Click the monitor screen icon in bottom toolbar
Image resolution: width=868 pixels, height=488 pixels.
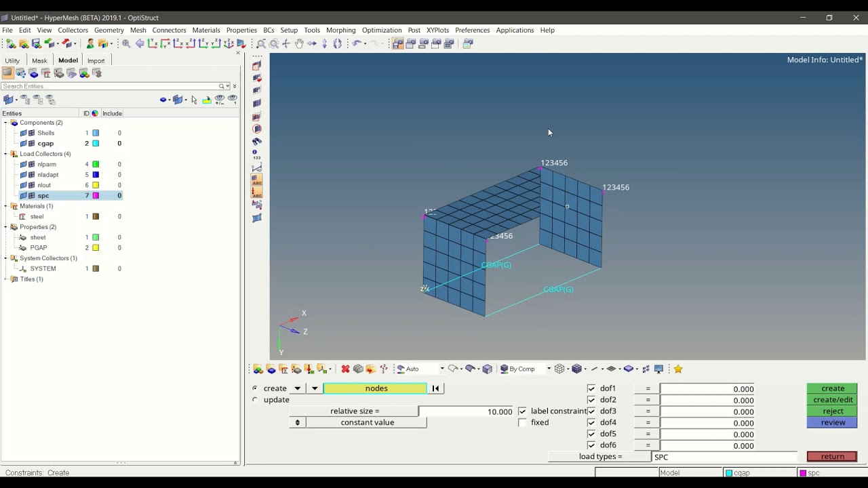click(x=658, y=369)
